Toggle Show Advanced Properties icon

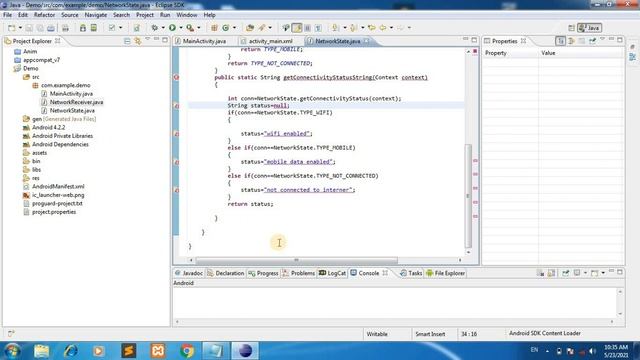(x=571, y=41)
